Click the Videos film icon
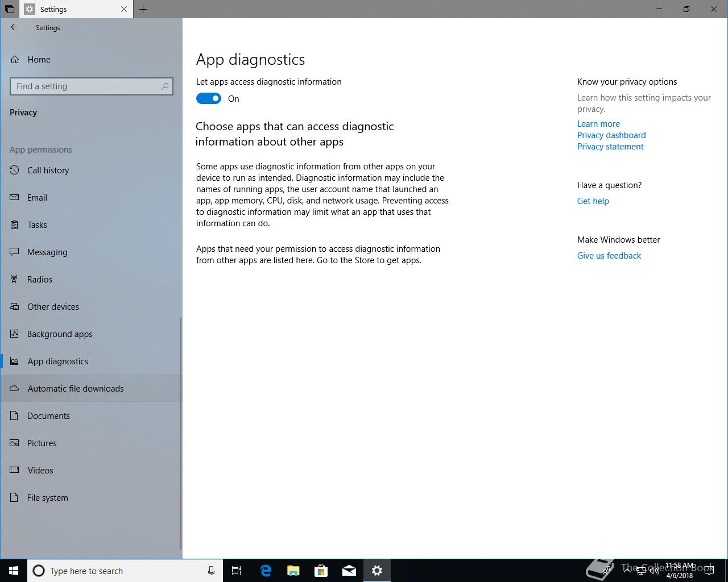The image size is (728, 582). point(15,470)
